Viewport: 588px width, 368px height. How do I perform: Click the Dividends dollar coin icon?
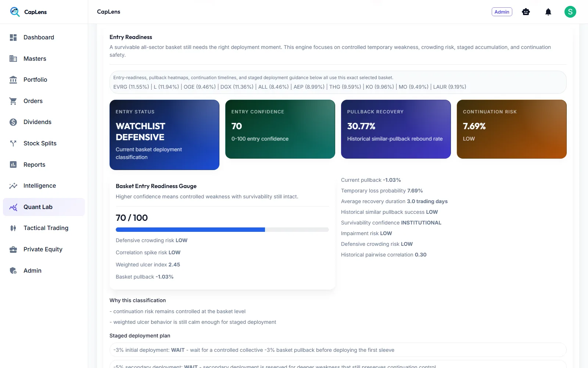point(13,122)
